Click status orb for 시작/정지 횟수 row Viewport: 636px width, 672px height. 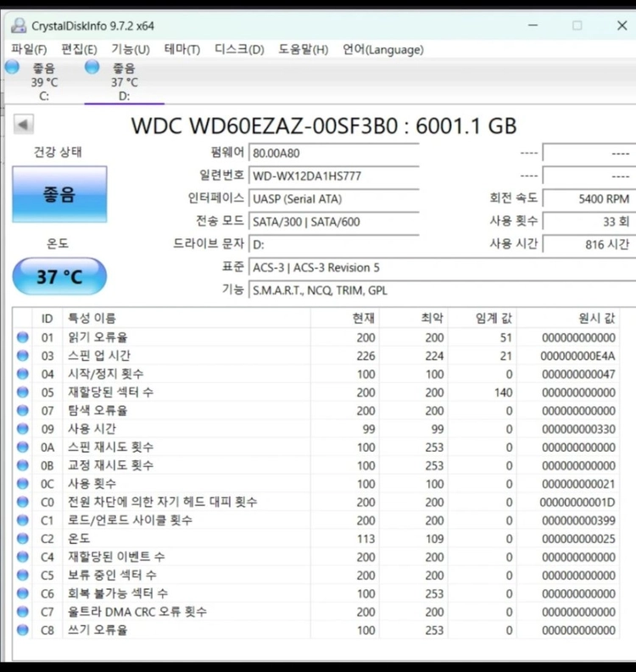[23, 374]
